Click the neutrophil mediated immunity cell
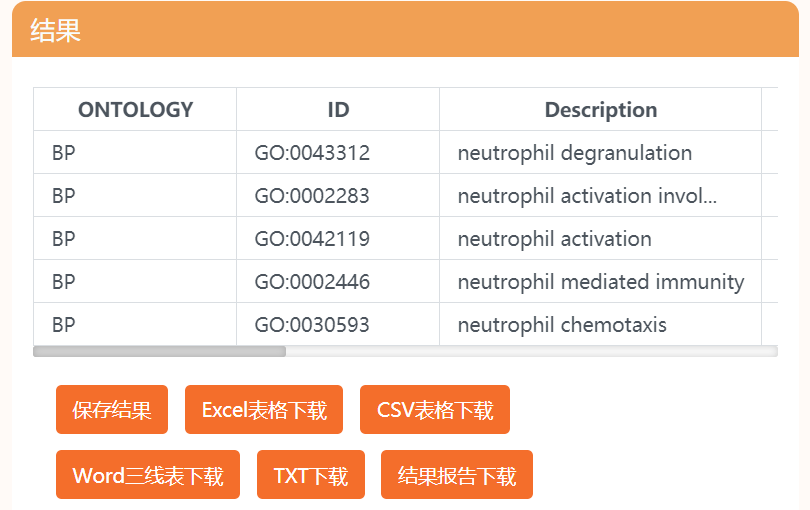The width and height of the screenshot is (810, 510). point(600,282)
